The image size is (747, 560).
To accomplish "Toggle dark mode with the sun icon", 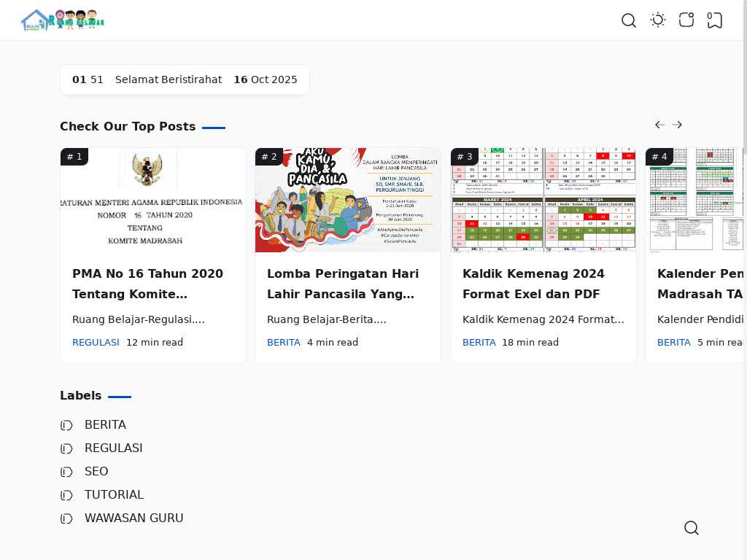I will pyautogui.click(x=658, y=20).
